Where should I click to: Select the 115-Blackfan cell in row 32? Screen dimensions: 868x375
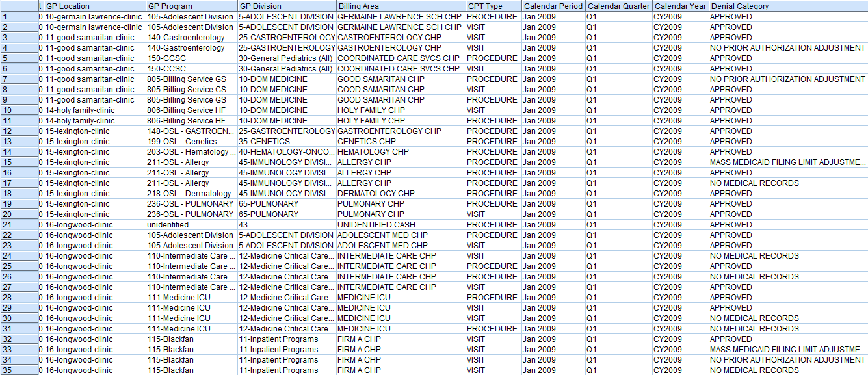click(x=169, y=339)
